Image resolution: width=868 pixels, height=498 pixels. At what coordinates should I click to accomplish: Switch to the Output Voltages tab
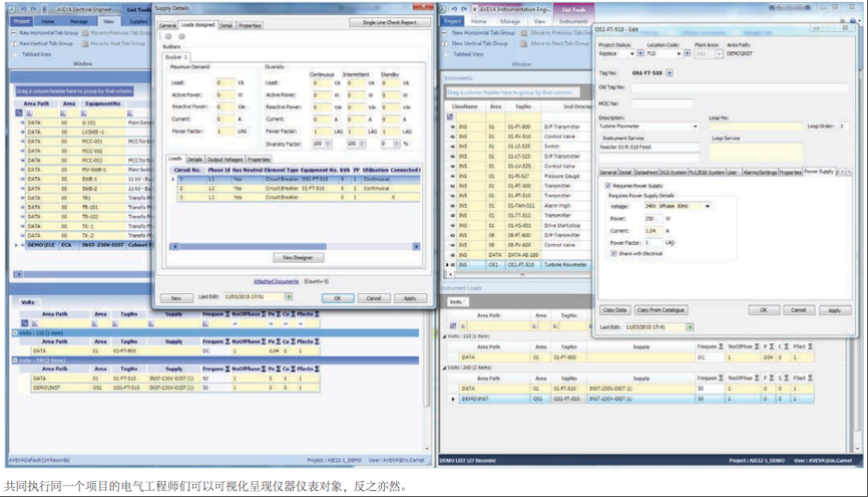225,159
